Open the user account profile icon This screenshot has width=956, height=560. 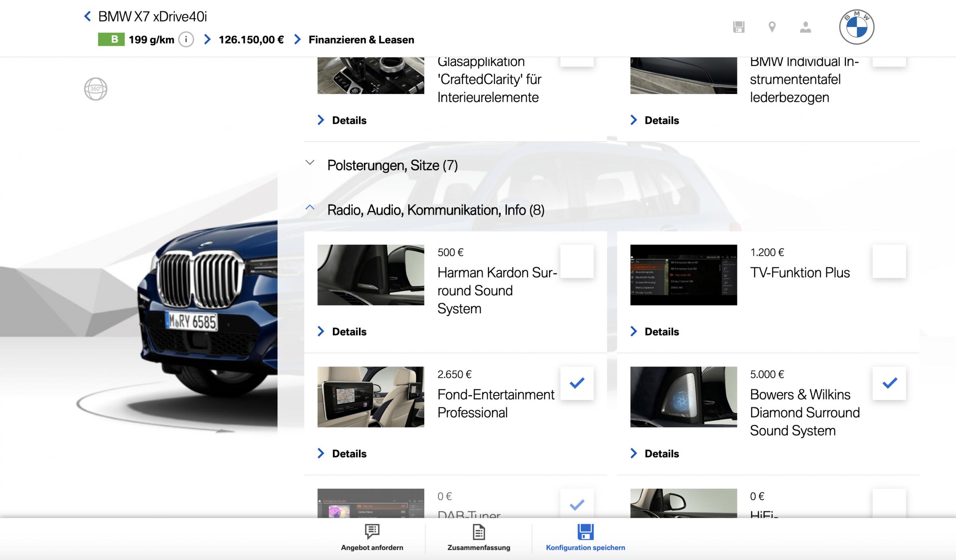coord(805,27)
